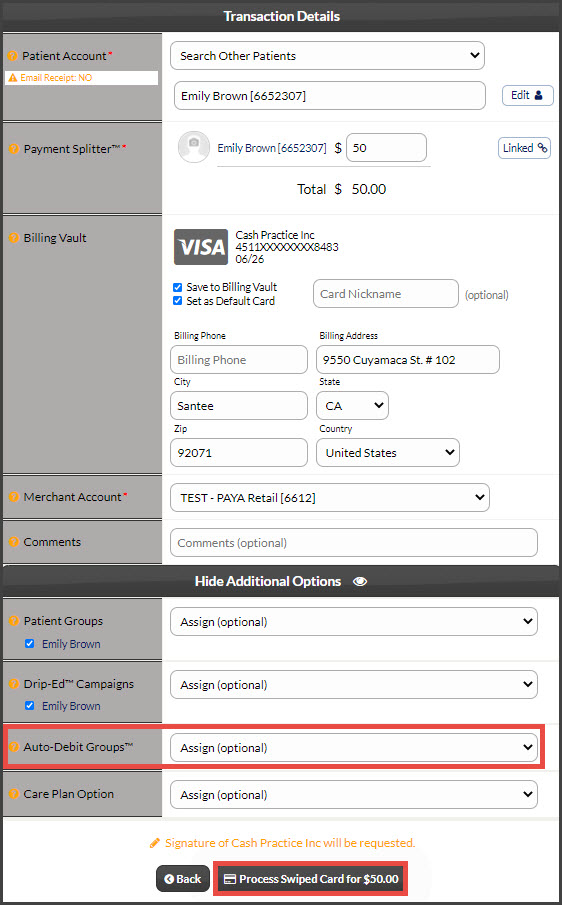Open the Merchant Account dropdown
Image resolution: width=562 pixels, height=905 pixels.
click(x=329, y=498)
